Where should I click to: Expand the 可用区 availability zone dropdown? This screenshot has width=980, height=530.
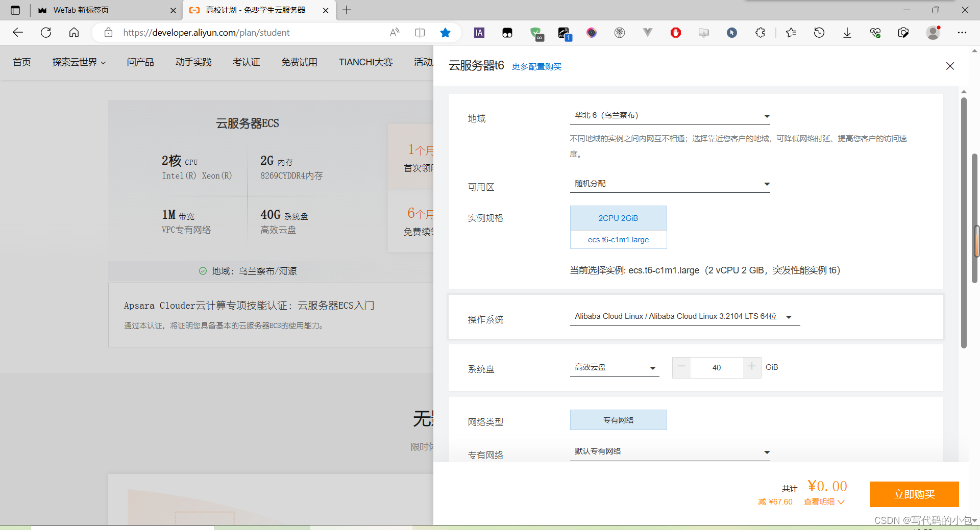pyautogui.click(x=670, y=184)
